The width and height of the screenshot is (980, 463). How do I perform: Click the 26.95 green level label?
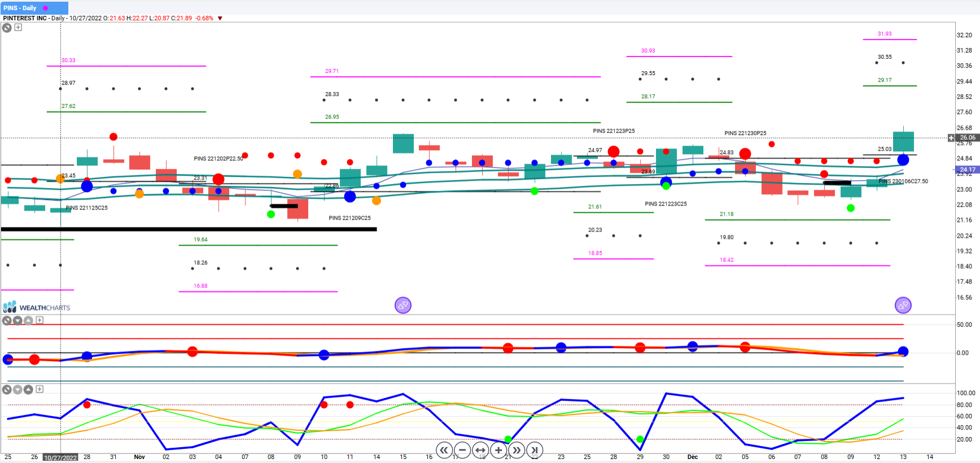pos(332,117)
